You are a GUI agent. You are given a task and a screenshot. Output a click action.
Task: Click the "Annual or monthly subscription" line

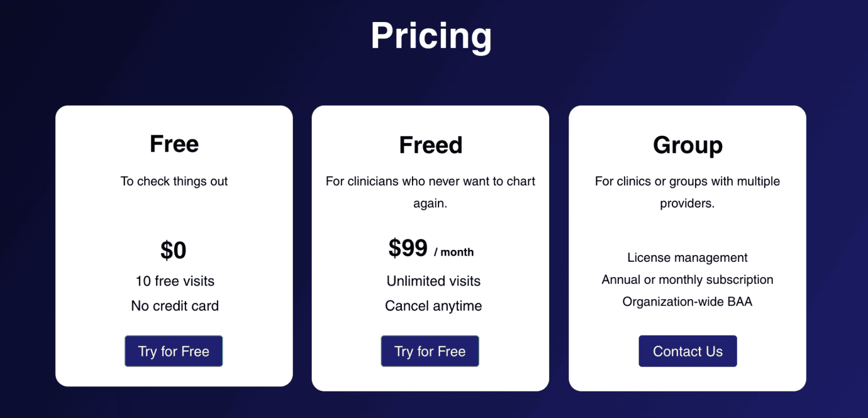coord(687,280)
